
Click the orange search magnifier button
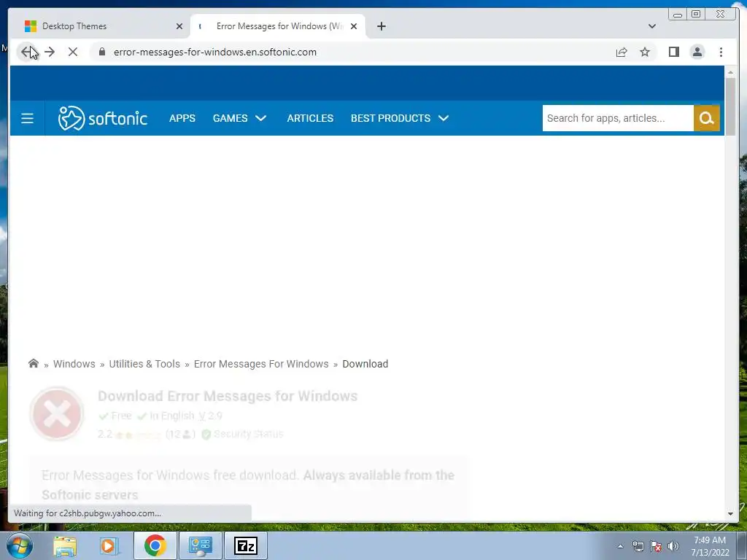(706, 118)
